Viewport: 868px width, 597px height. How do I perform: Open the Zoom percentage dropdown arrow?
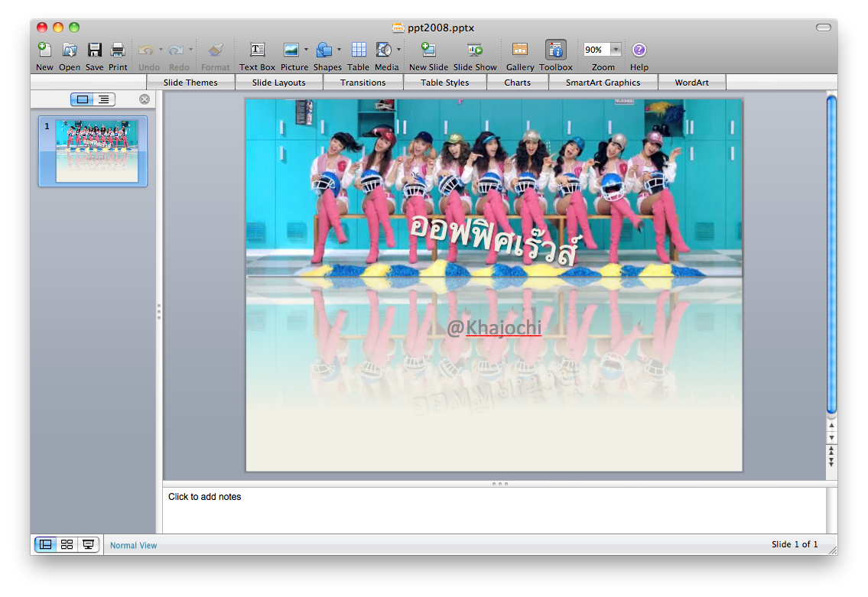[616, 50]
